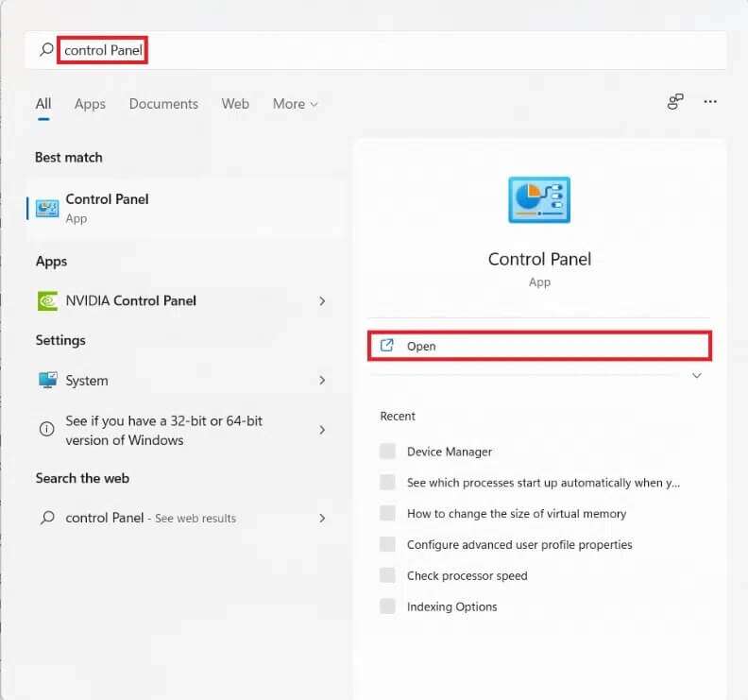Select the All tab
748x700 pixels.
42,104
